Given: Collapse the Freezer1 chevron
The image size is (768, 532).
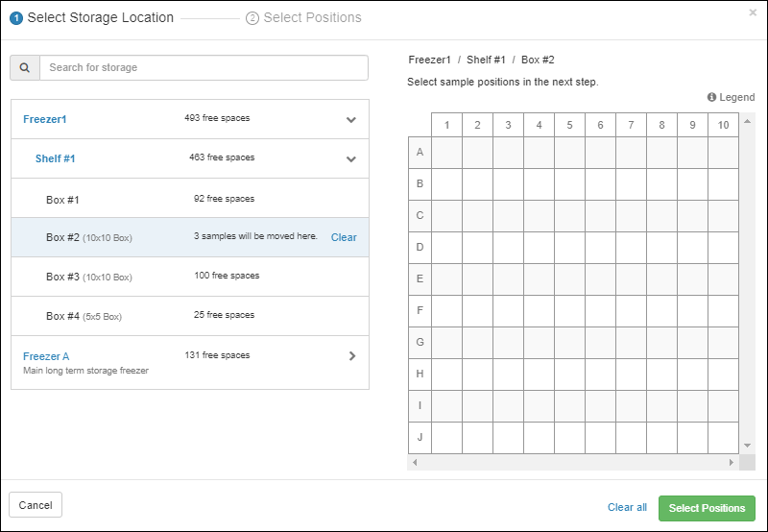Looking at the screenshot, I should click(x=351, y=120).
